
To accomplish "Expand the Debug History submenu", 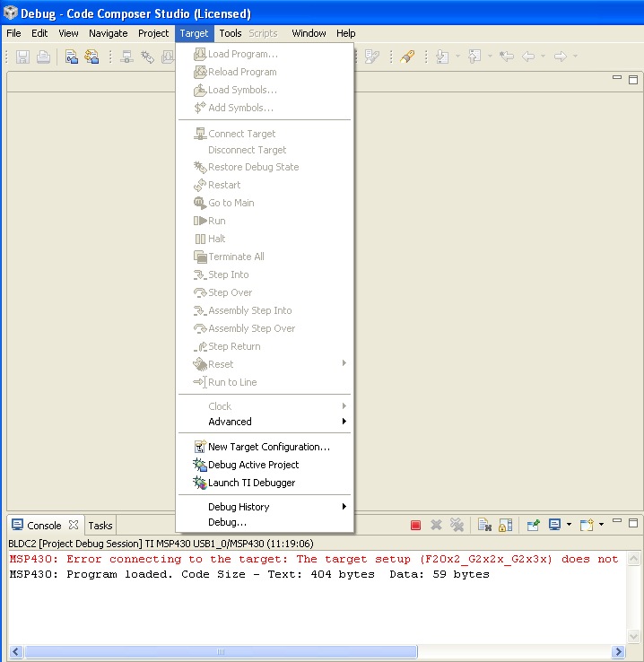I will (x=265, y=507).
